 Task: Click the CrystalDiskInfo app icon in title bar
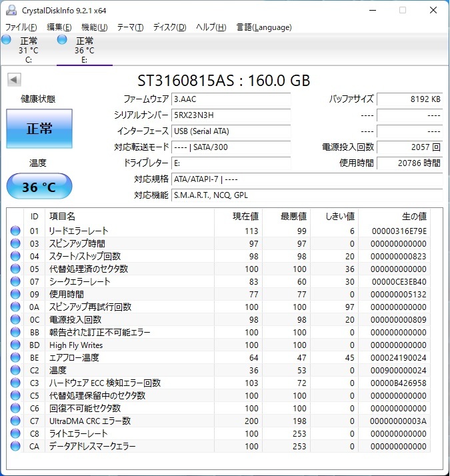[x=9, y=10]
